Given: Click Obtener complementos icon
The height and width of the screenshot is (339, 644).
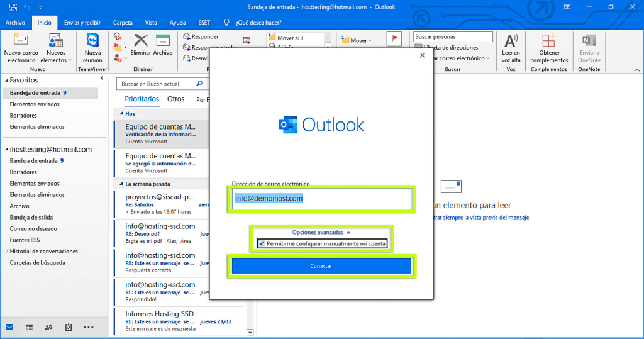Looking at the screenshot, I should click(549, 42).
